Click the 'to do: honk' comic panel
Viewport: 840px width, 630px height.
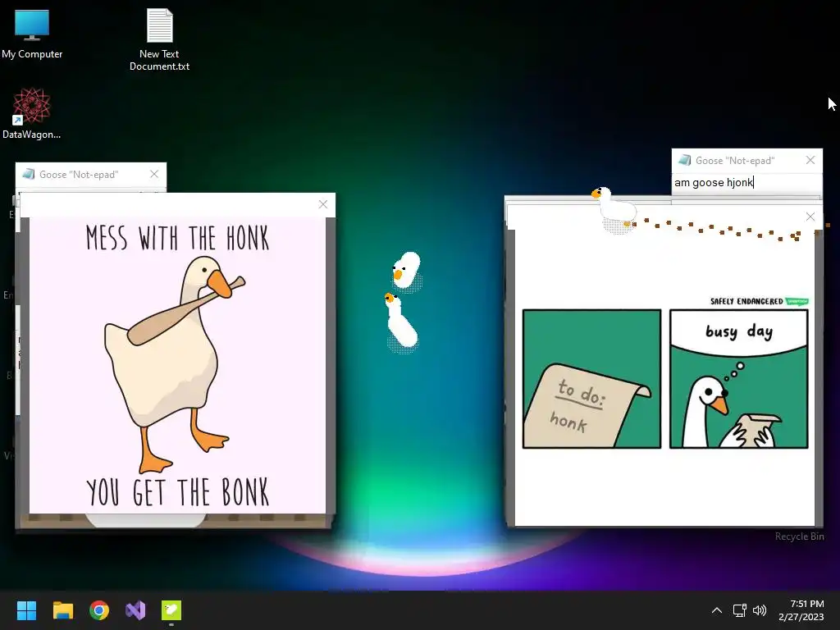click(x=591, y=379)
